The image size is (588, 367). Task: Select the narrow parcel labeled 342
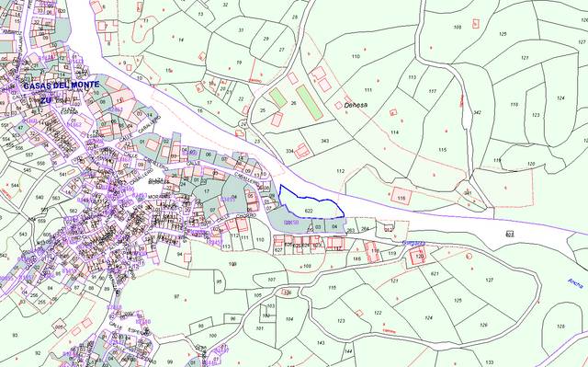tap(477, 112)
